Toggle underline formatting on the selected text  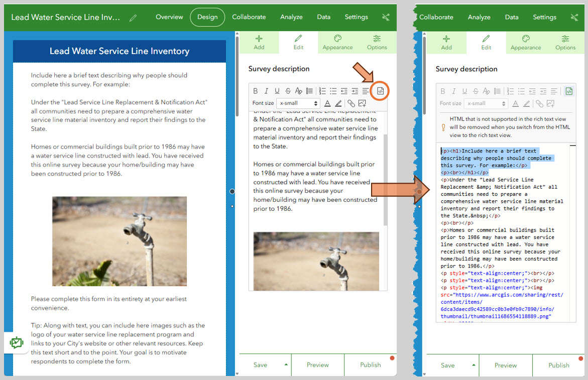[x=277, y=91]
